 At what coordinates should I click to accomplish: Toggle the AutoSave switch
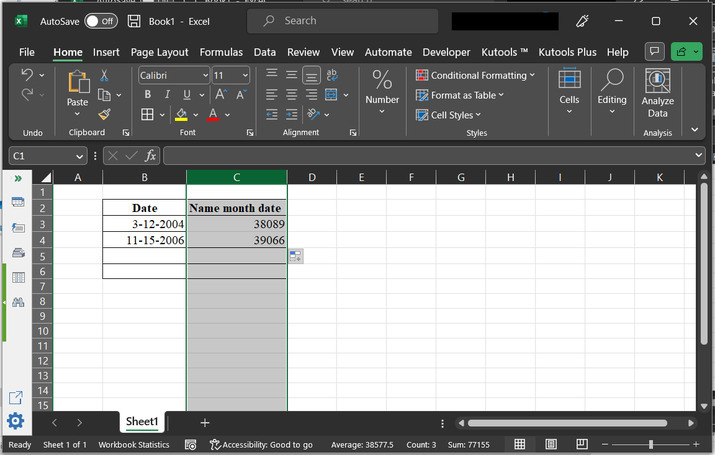click(x=100, y=21)
